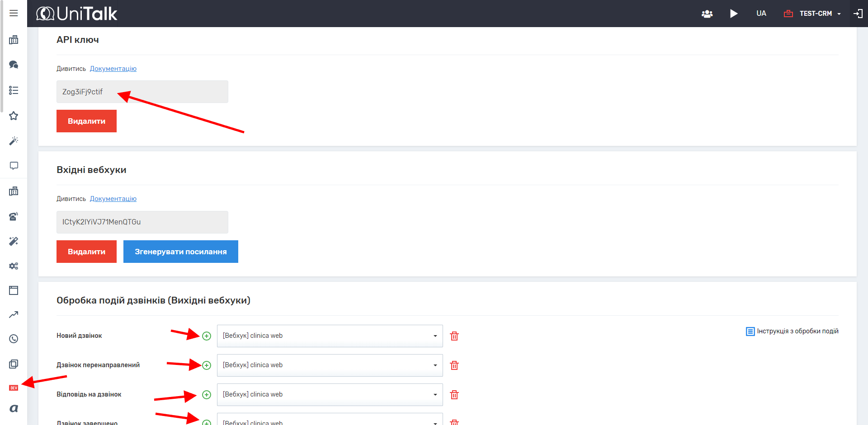Expand the Відповідь на дзвінок webhook dropdown
The height and width of the screenshot is (425, 868).
(330, 395)
